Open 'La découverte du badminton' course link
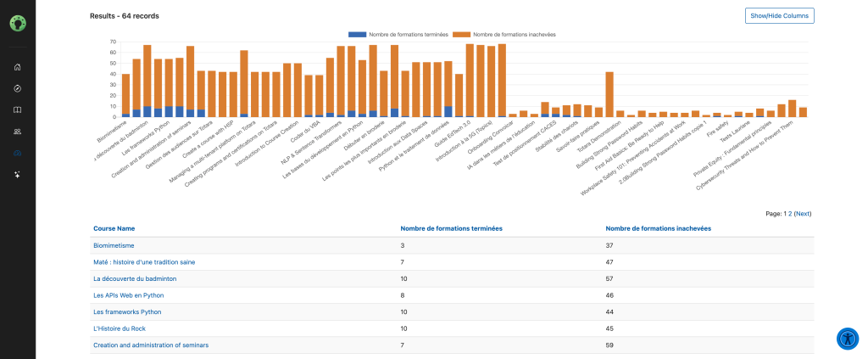This screenshot has width=868, height=359. pos(135,278)
